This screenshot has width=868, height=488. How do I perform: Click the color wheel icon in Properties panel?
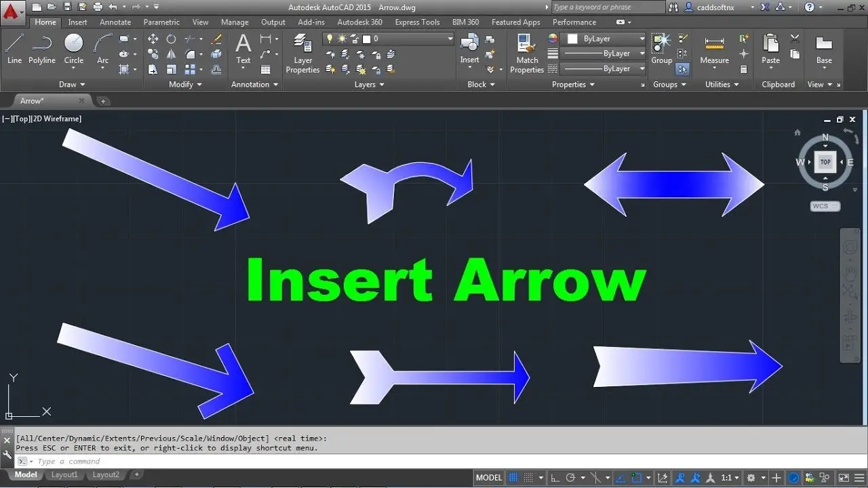553,39
